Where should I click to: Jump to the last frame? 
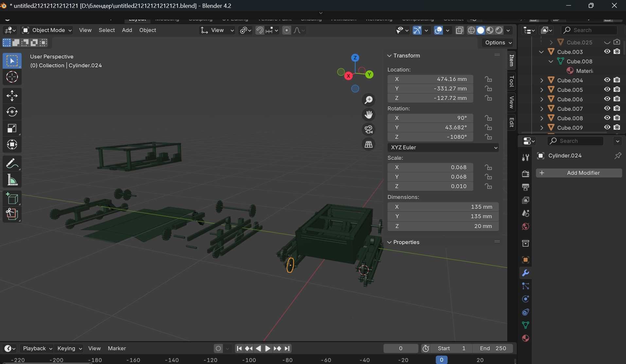(x=287, y=348)
